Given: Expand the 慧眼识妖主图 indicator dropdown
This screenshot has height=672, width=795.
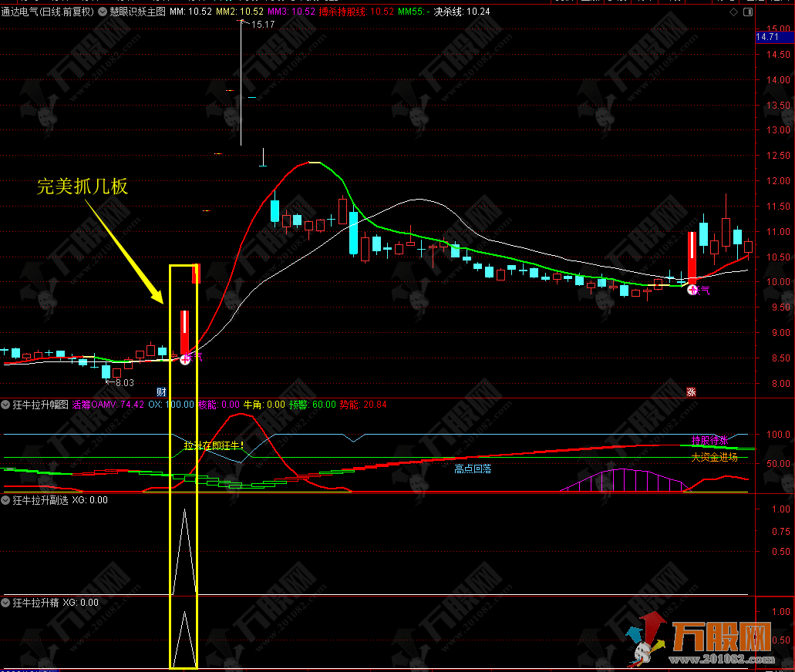Looking at the screenshot, I should 103,12.
